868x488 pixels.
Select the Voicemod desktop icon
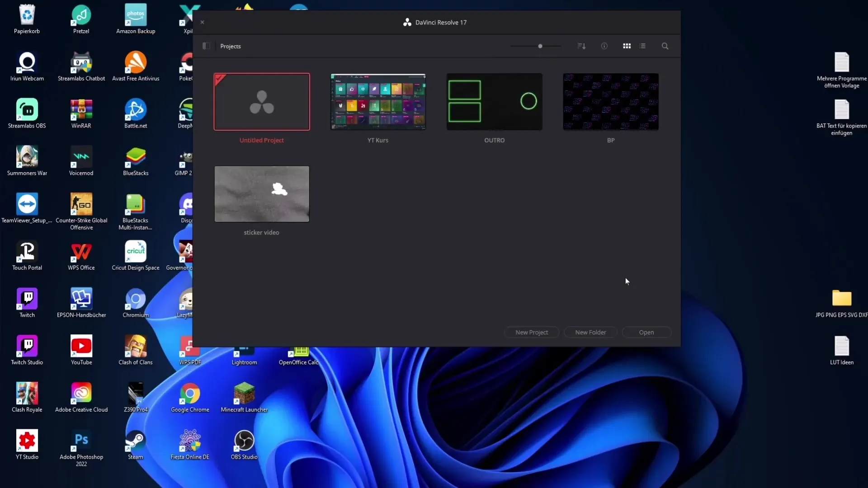tap(81, 161)
